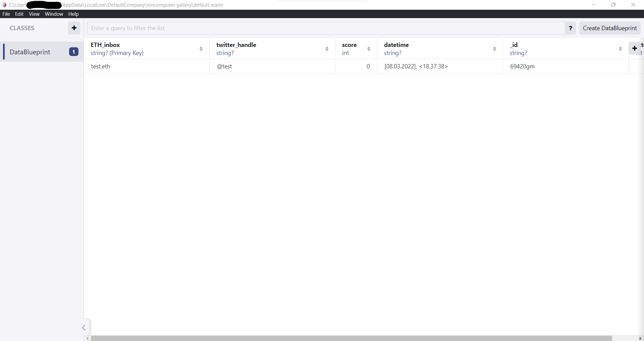Screen dimensions: 644x341
Task: Click the twitter_handle column header
Action: click(272, 49)
